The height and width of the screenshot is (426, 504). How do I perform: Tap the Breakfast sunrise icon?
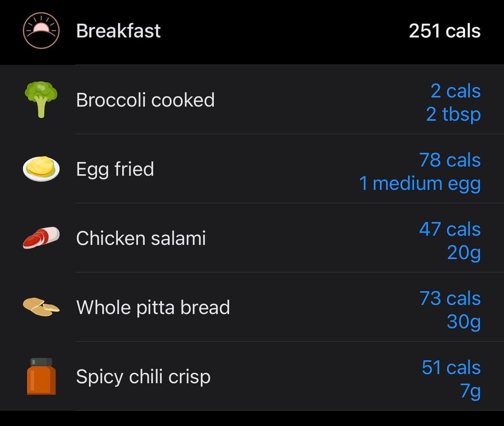click(41, 31)
